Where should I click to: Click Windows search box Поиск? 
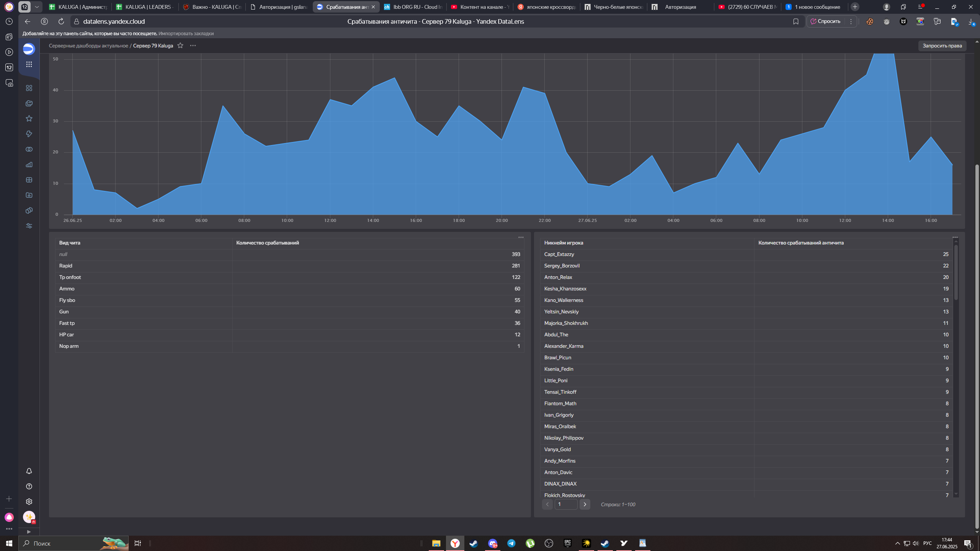[73, 543]
